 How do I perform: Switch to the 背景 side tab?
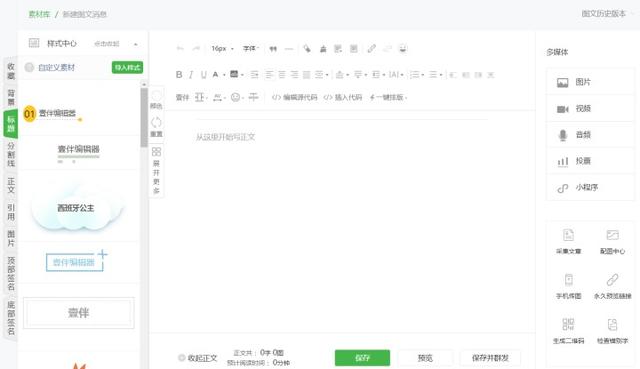pos(11,97)
